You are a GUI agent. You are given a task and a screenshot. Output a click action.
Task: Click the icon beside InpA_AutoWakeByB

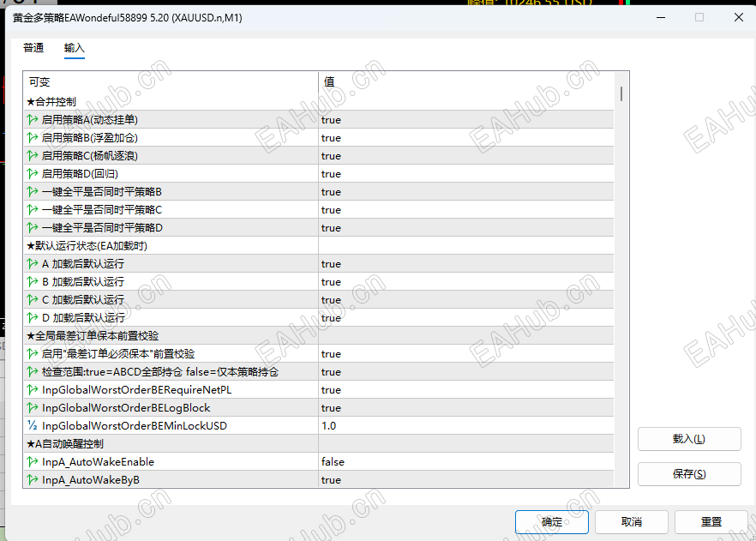tap(33, 480)
